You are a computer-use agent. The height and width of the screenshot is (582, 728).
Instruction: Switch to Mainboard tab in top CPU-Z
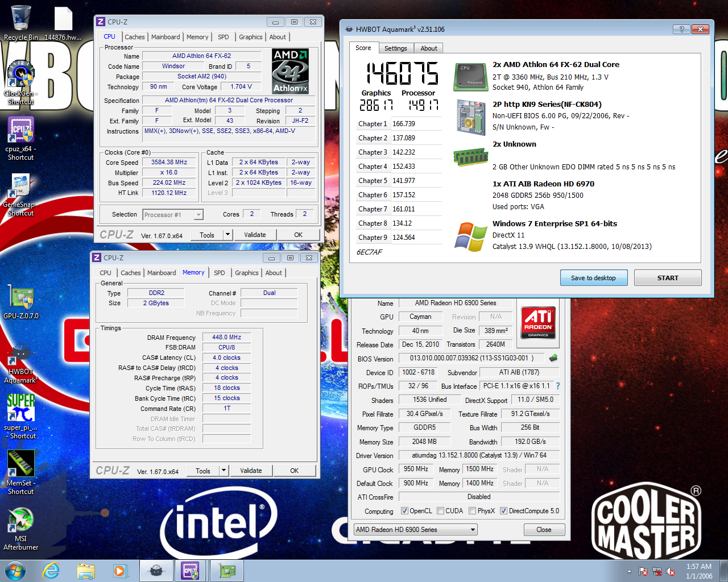(166, 37)
